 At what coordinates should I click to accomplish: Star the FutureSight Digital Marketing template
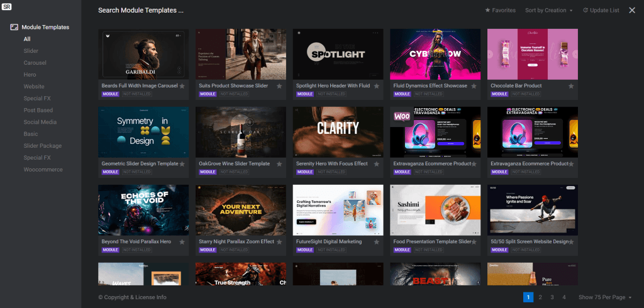pyautogui.click(x=377, y=242)
